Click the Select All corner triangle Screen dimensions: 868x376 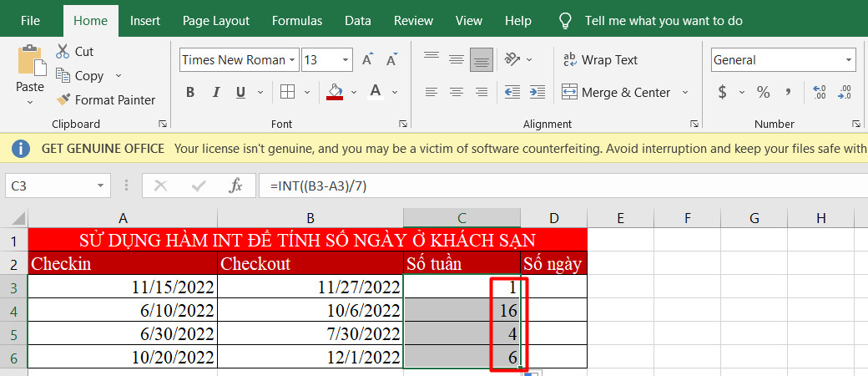[18, 217]
